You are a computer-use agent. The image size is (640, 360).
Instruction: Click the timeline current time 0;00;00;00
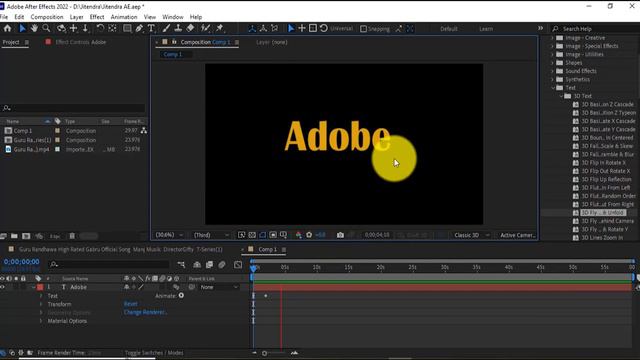(x=21, y=262)
